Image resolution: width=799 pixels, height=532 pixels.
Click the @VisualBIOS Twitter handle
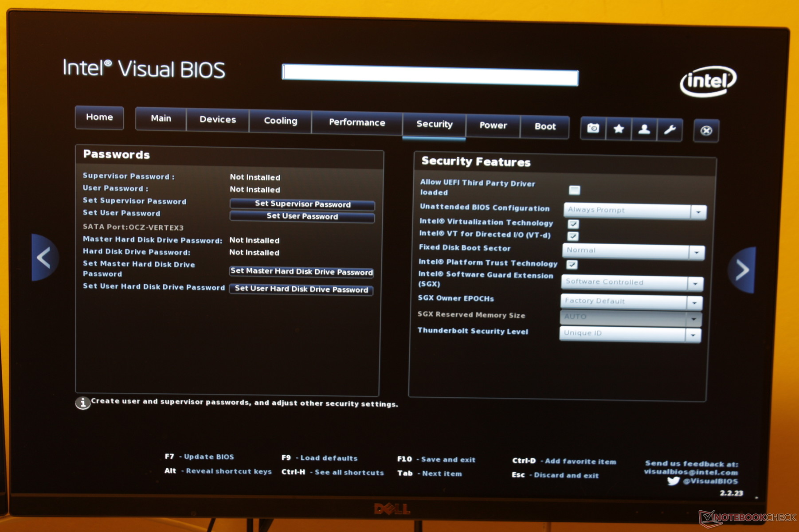pos(710,481)
